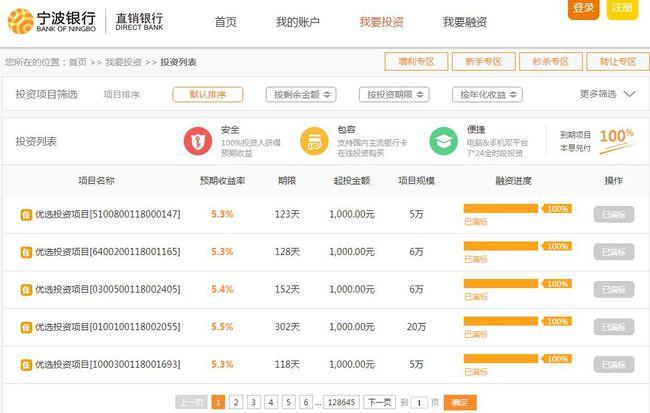This screenshot has width=650, height=413.
Task: Click the 100% 到期项目本息兑付 badge
Action: (597, 141)
